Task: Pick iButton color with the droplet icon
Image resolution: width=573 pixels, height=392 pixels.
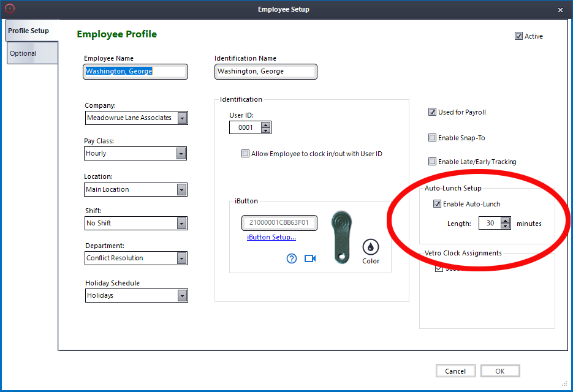Action: point(371,247)
